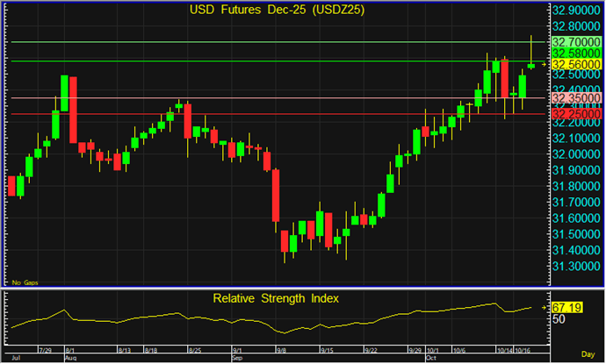Click the yellow last-price arrow marker

[x=544, y=65]
